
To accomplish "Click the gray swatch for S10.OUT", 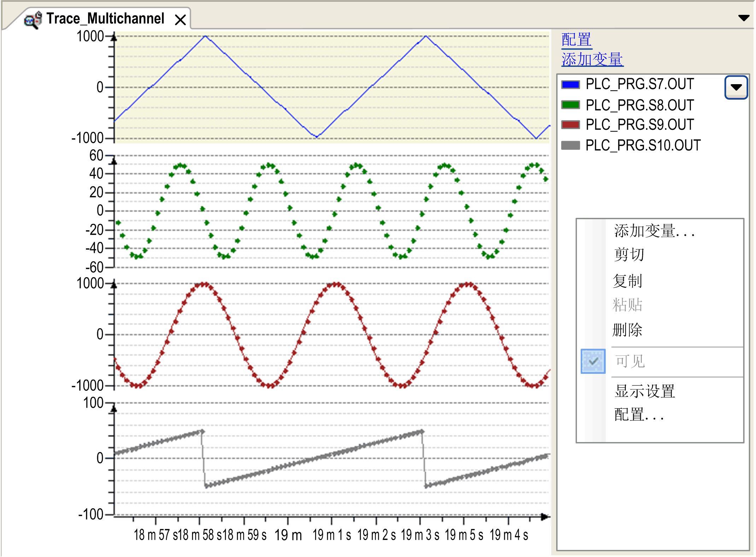I will (x=570, y=145).
